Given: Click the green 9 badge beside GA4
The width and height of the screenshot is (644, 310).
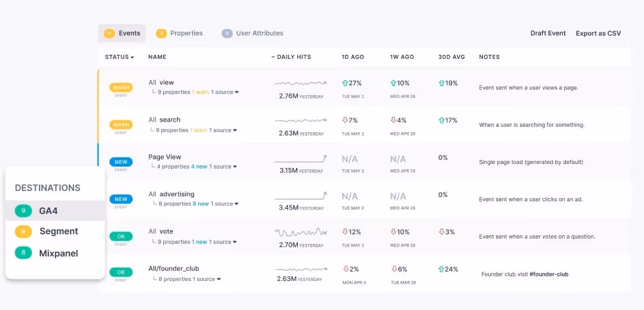Looking at the screenshot, I should (x=23, y=211).
